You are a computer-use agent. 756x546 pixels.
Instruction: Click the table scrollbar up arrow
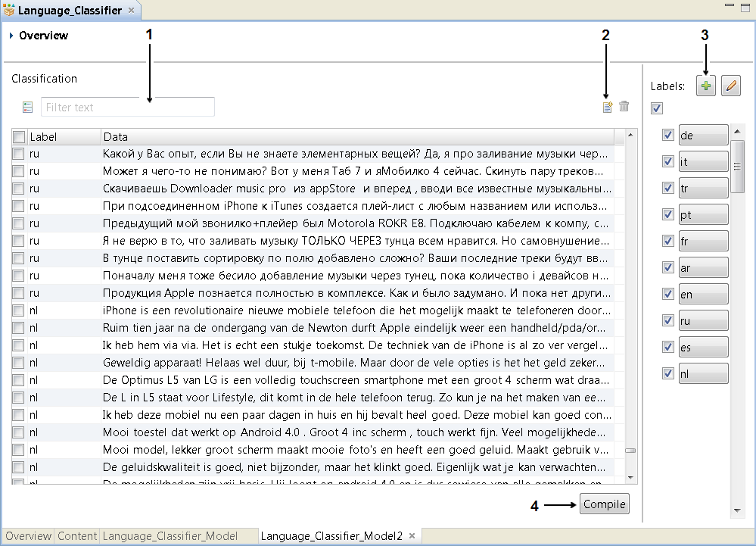pos(630,135)
